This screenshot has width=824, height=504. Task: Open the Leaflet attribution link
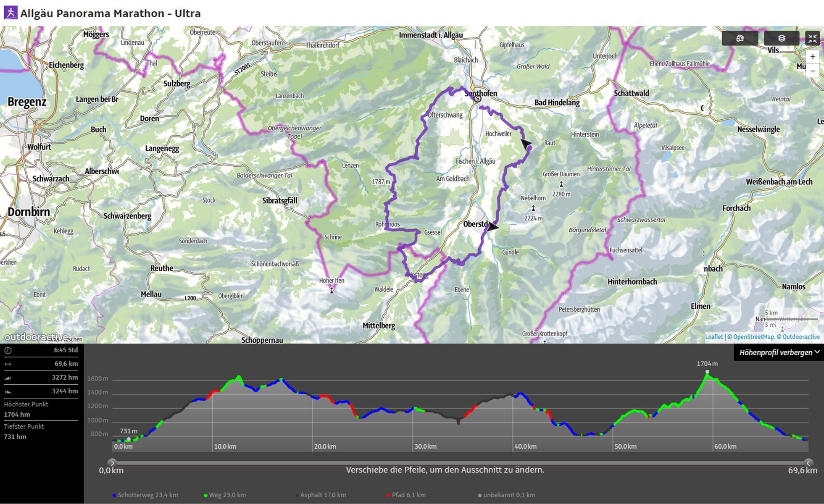click(x=714, y=337)
